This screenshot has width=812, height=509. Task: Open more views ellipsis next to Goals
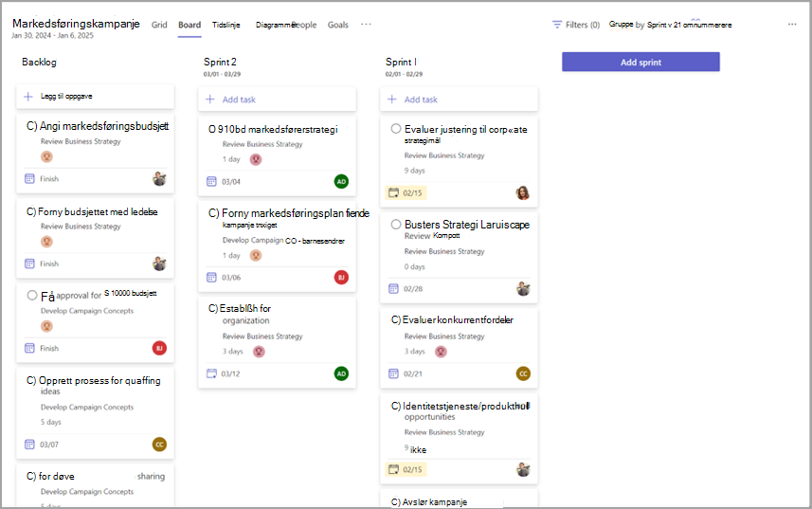click(366, 25)
